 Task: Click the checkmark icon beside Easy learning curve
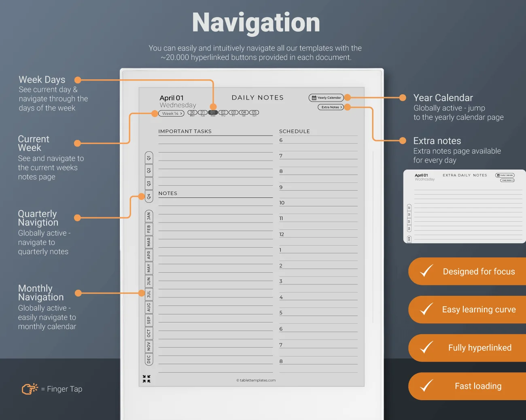[426, 310]
